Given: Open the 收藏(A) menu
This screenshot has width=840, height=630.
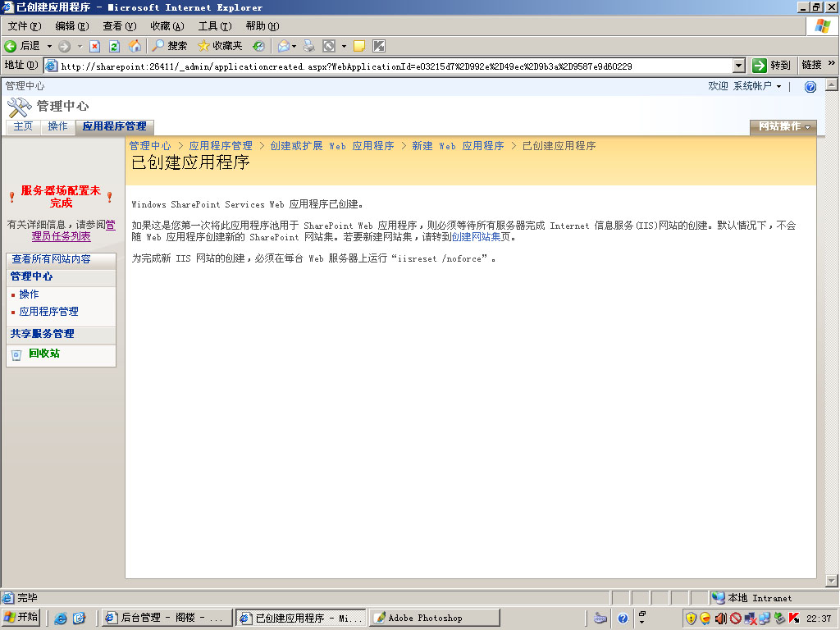Looking at the screenshot, I should (167, 25).
